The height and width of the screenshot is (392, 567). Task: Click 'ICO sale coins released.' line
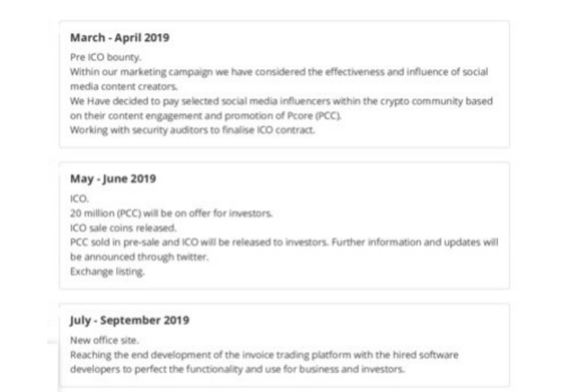[123, 228]
